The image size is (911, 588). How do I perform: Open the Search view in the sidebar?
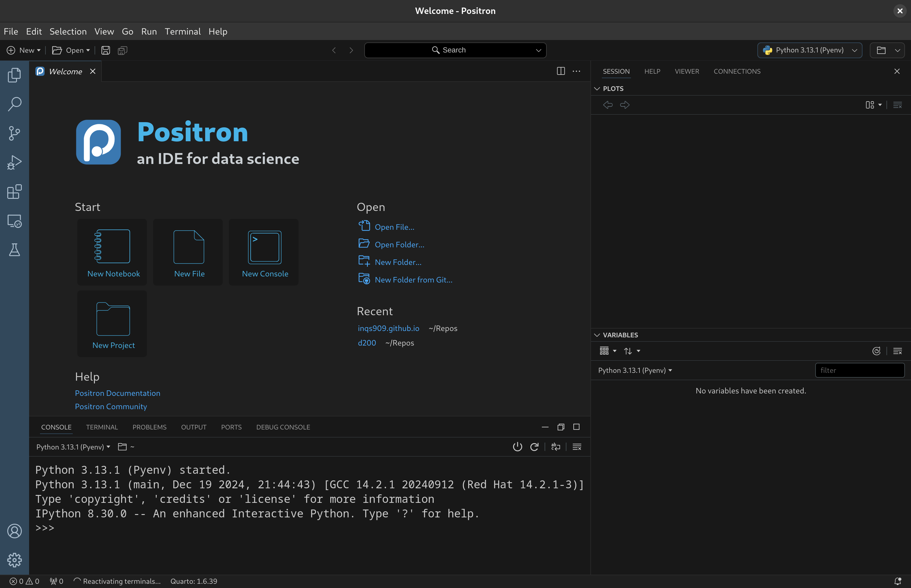pyautogui.click(x=15, y=103)
